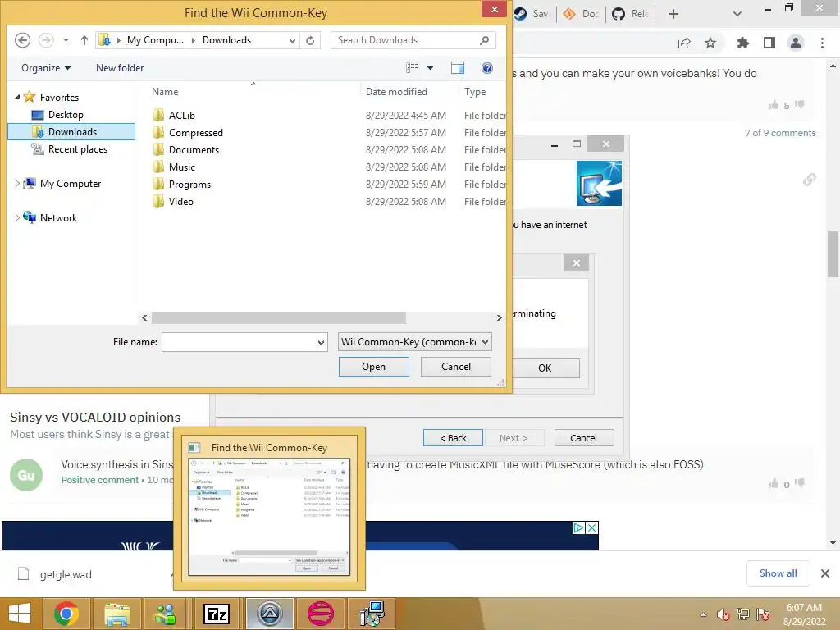
Task: Open File Explorer from the taskbar
Action: (116, 614)
